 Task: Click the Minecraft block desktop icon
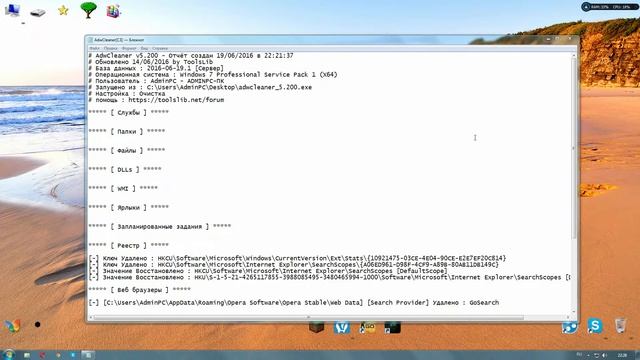pos(316,327)
